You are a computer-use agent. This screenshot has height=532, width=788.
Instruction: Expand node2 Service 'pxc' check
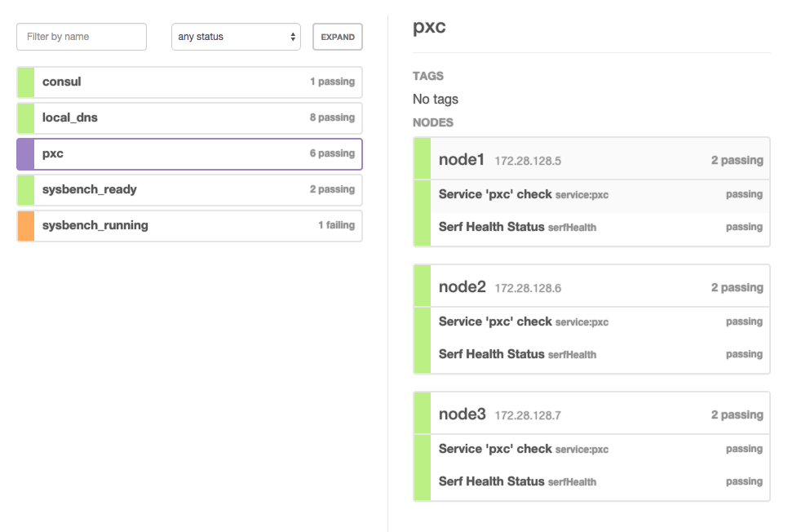(x=600, y=322)
